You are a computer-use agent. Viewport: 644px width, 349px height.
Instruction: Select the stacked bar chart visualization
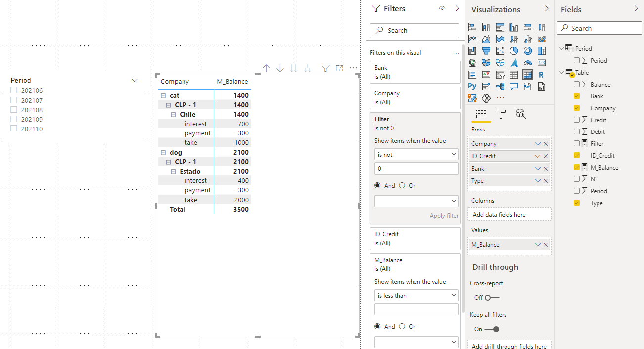click(472, 27)
